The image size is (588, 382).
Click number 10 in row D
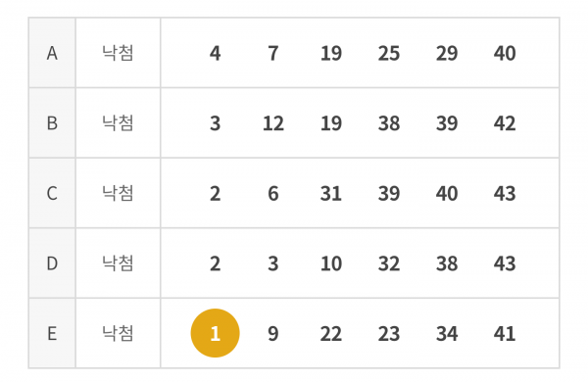coord(331,263)
